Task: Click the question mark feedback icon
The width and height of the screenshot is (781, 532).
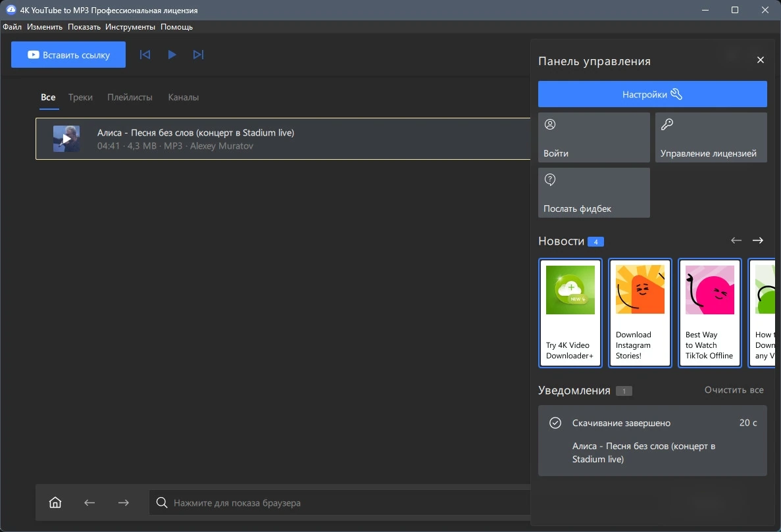Action: pos(550,180)
